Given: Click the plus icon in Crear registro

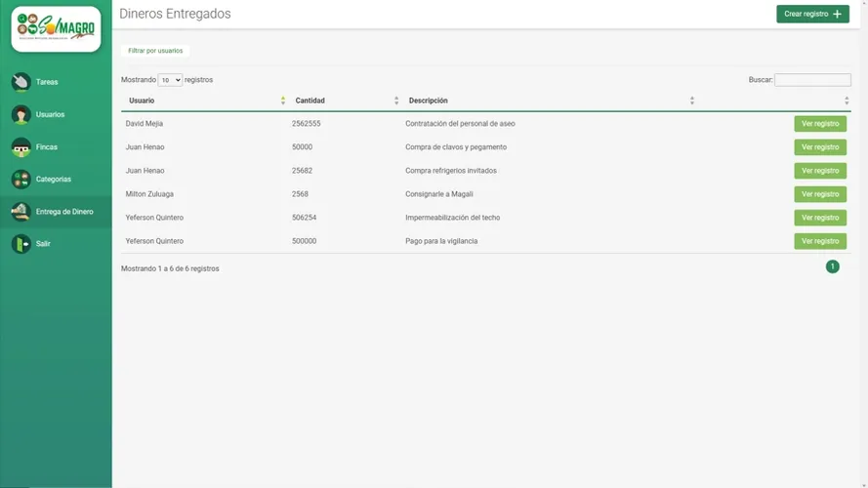Looking at the screenshot, I should click(x=837, y=15).
